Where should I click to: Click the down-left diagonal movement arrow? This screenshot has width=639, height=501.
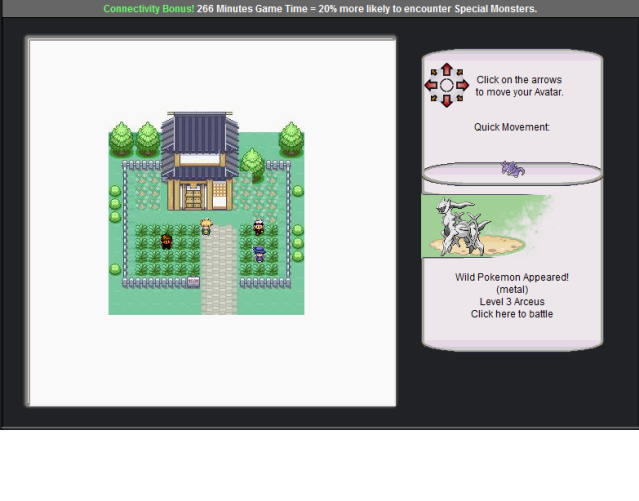(x=434, y=98)
